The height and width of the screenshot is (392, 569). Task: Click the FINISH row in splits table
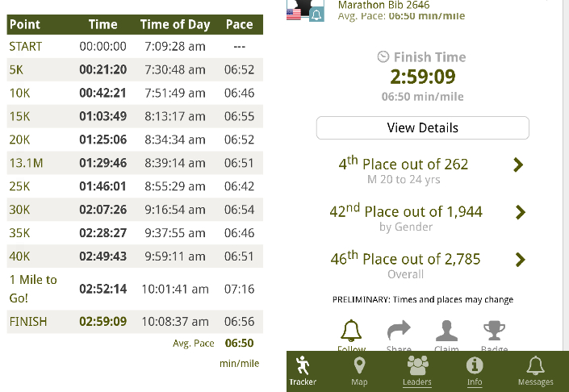point(134,321)
